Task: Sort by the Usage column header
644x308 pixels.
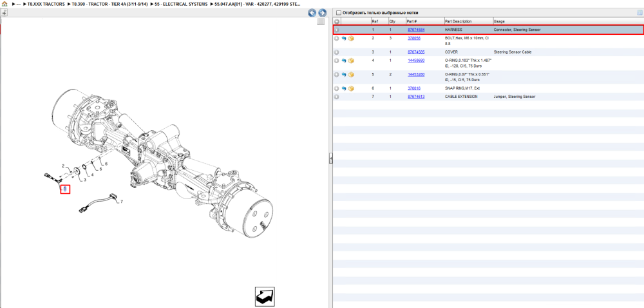Action: [499, 21]
